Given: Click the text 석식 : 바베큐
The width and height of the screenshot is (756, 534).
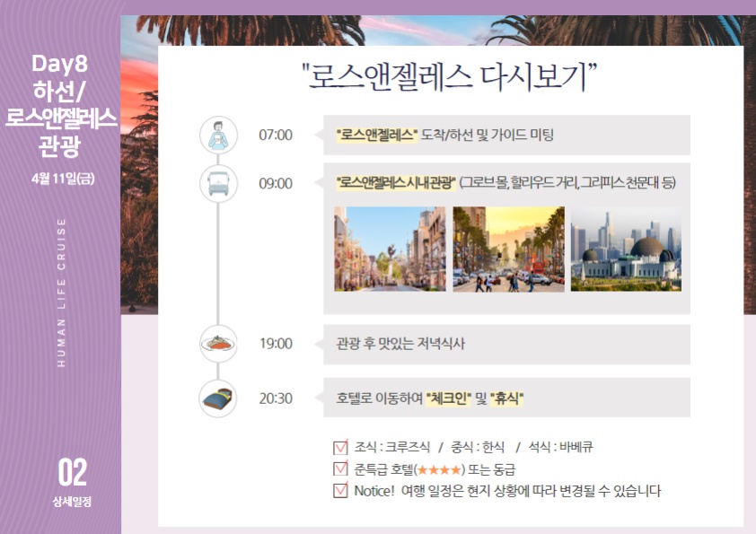Looking at the screenshot, I should [x=561, y=447].
